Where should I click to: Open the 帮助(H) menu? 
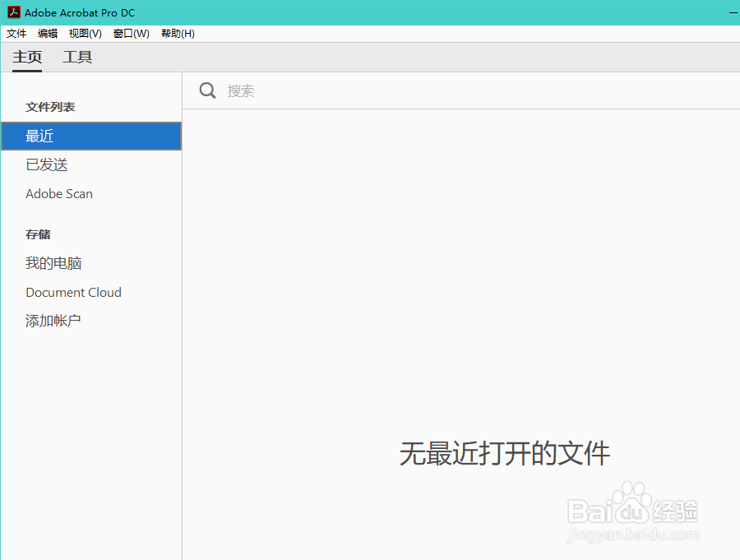(178, 34)
